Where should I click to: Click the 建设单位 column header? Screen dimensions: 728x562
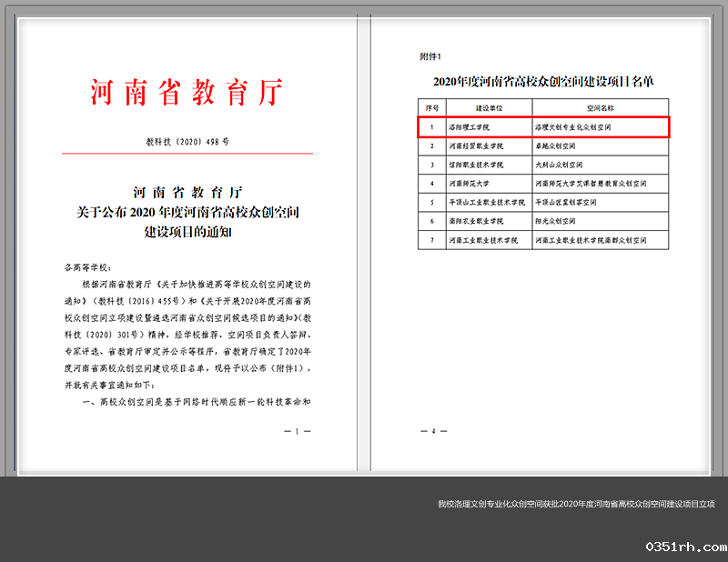click(488, 108)
